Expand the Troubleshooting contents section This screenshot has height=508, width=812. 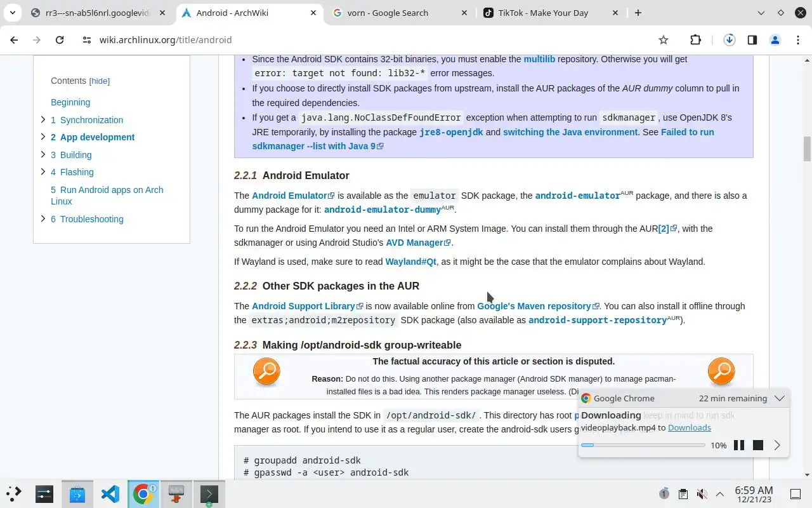click(43, 218)
